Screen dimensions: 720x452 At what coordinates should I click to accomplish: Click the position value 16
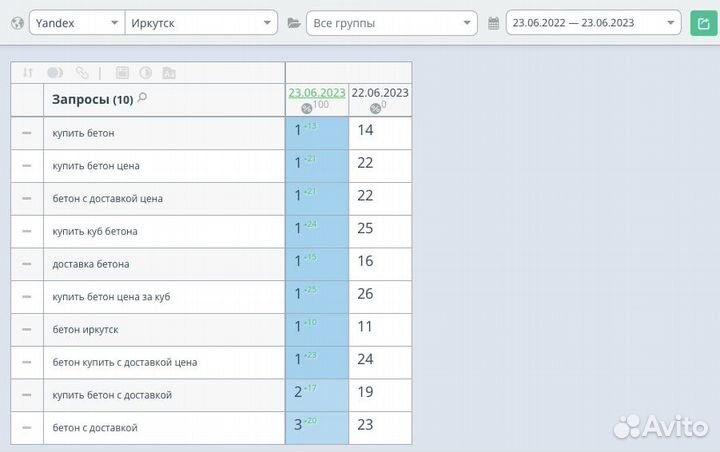pos(366,261)
